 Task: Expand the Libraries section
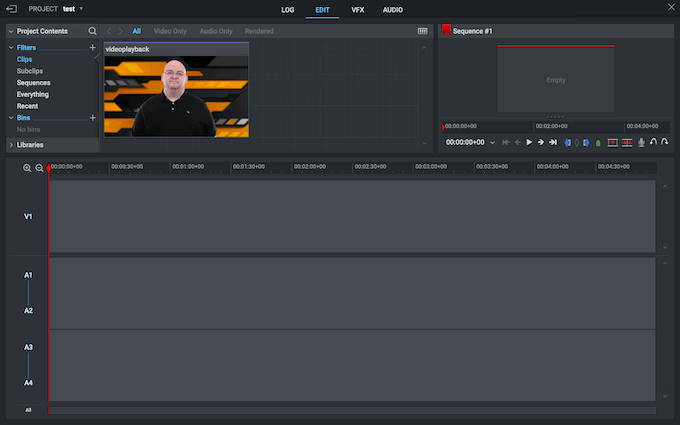click(30, 145)
